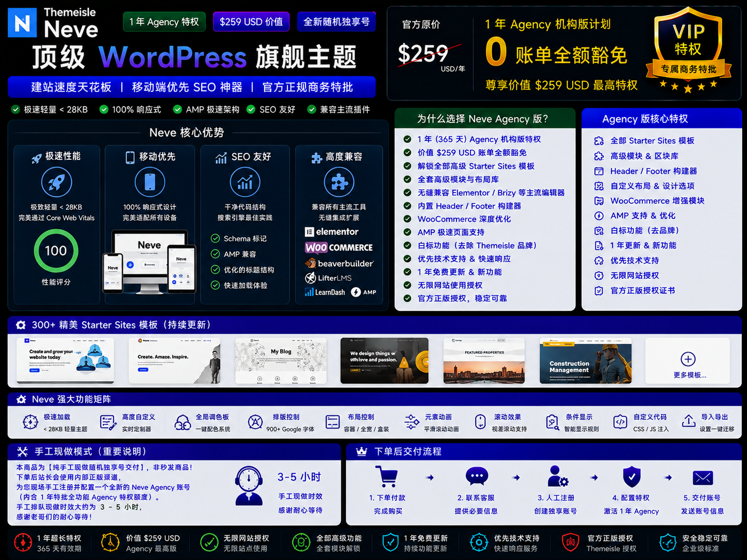Click the rocket icon under 极速性能
The image size is (747, 560).
point(56,182)
